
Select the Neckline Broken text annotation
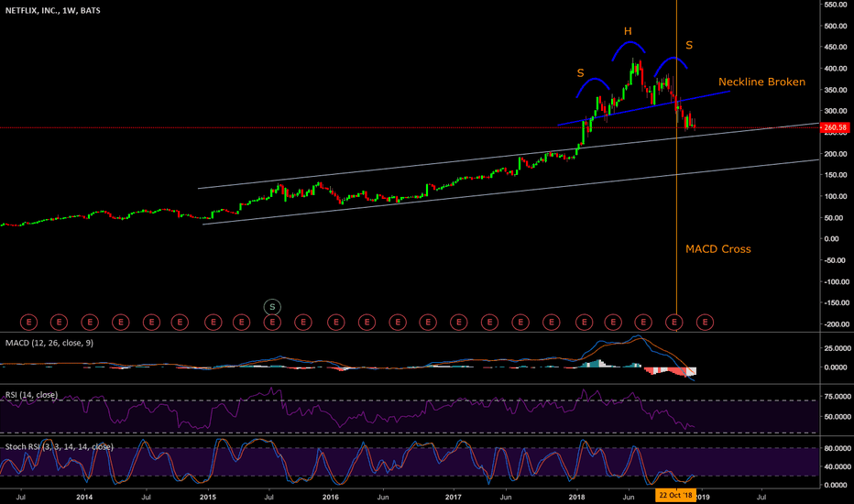(x=761, y=82)
